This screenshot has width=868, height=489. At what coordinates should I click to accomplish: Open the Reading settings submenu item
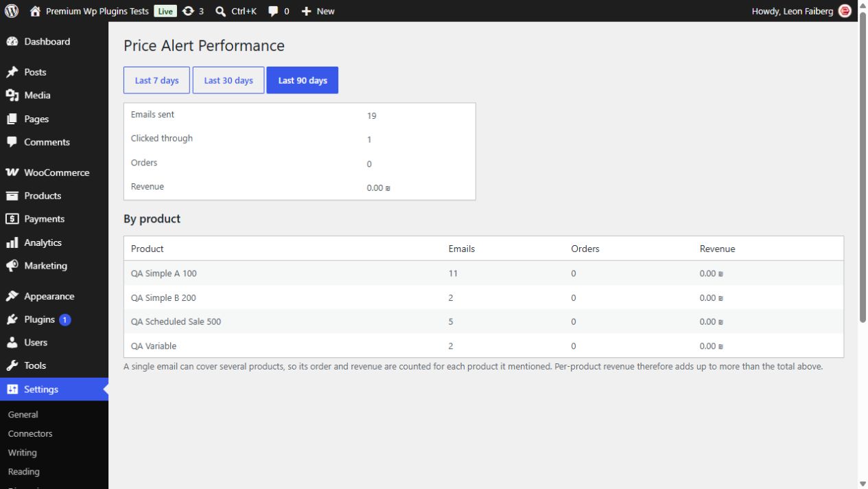24,472
